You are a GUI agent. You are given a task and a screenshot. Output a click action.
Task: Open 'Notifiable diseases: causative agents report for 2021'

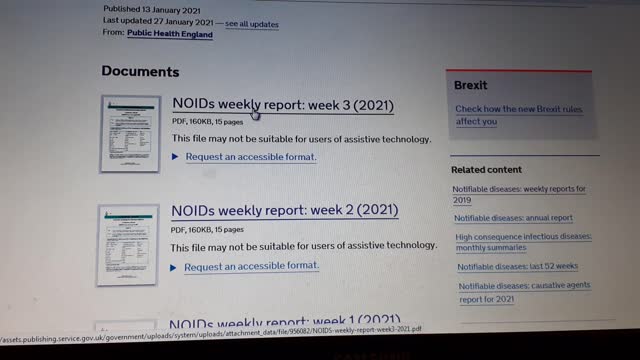click(524, 292)
